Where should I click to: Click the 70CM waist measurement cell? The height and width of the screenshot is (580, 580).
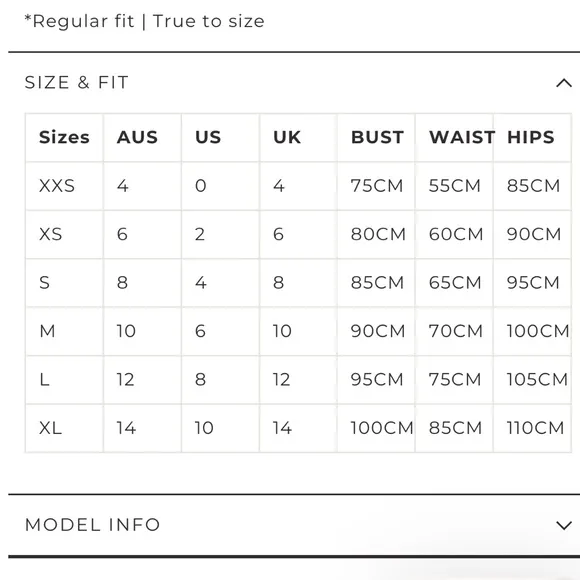click(x=456, y=331)
